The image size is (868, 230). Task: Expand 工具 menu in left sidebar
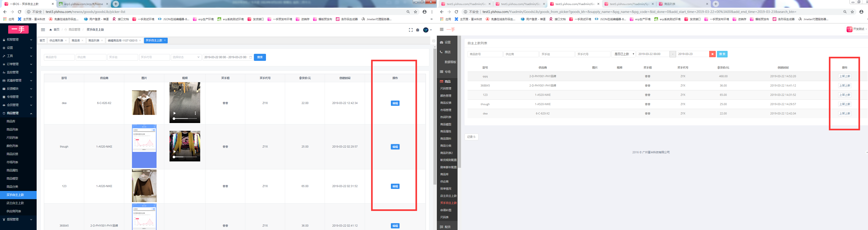(18, 56)
